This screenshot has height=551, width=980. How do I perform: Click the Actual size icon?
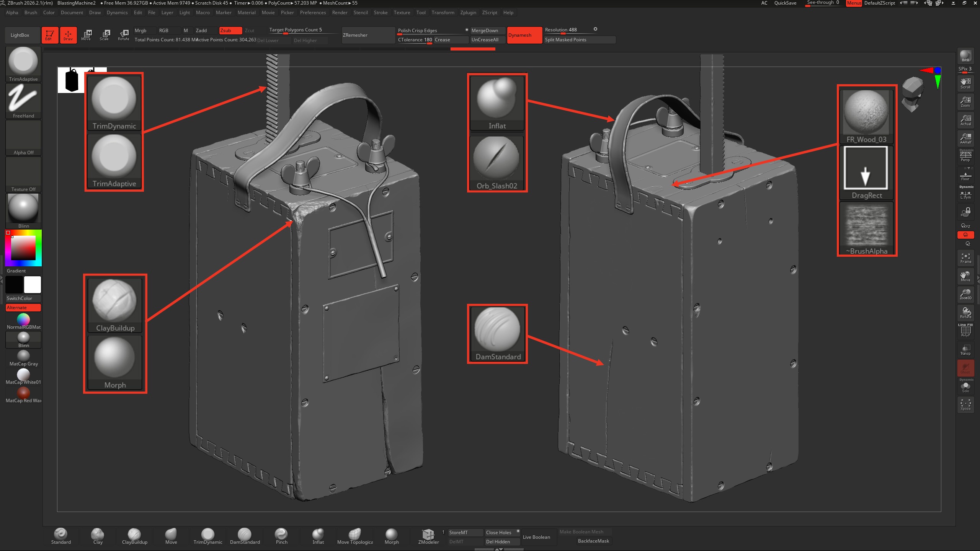pyautogui.click(x=965, y=120)
